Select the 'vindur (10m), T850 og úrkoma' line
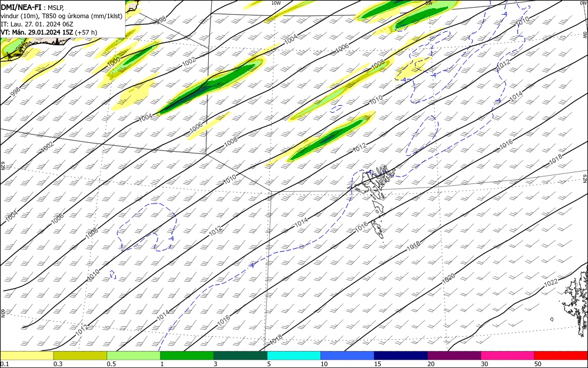 click(x=62, y=16)
